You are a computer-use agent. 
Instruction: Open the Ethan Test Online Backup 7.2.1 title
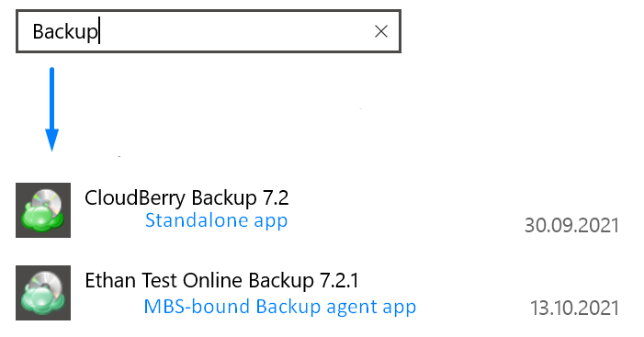(221, 281)
